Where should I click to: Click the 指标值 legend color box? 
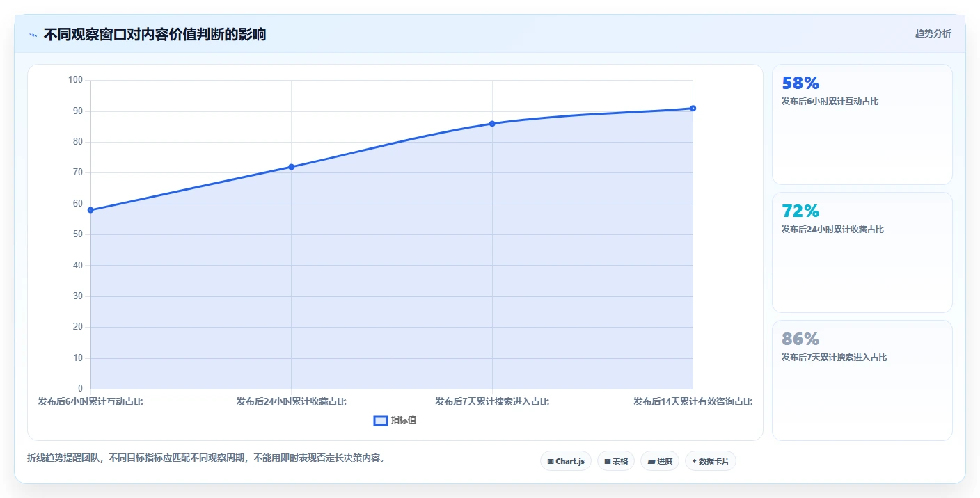coord(381,420)
